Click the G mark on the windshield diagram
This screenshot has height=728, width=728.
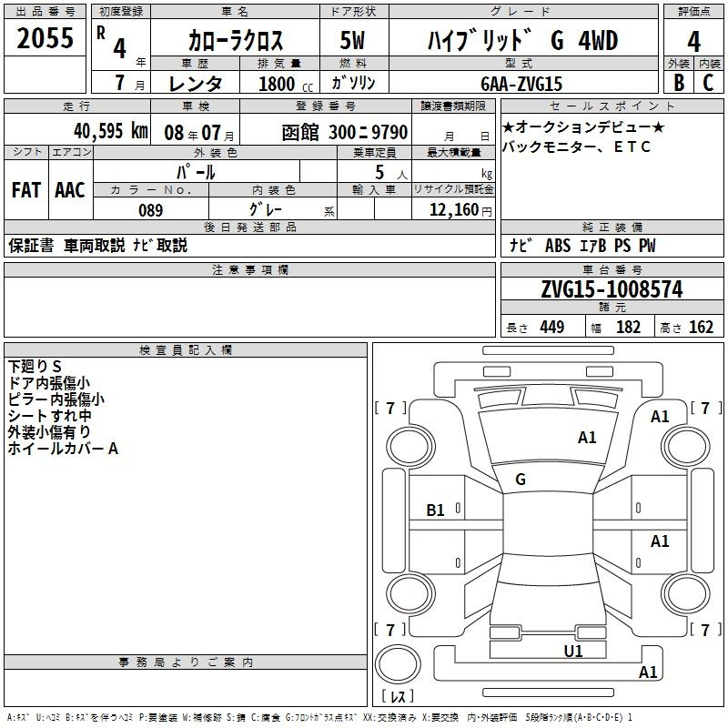(x=521, y=480)
